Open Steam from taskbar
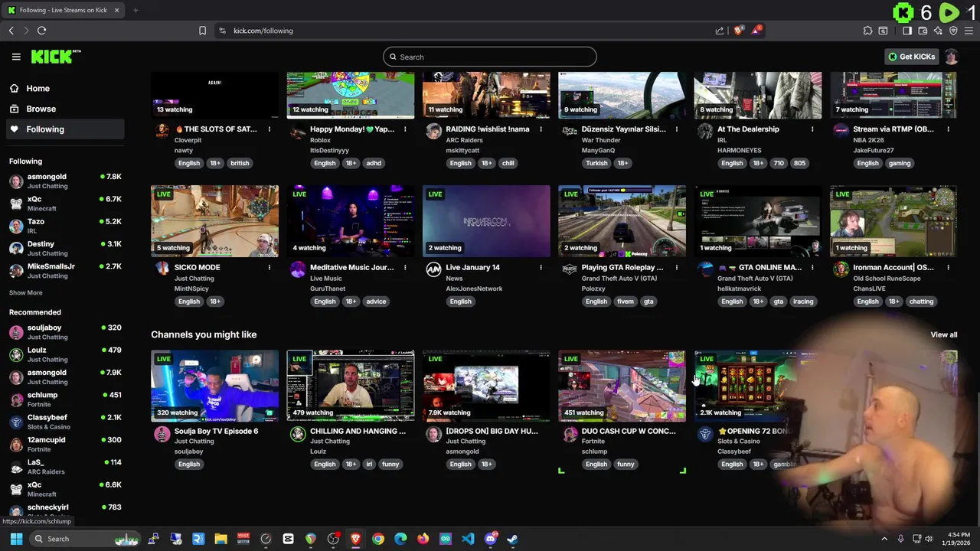Screen dimensions: 980x551 point(512,539)
